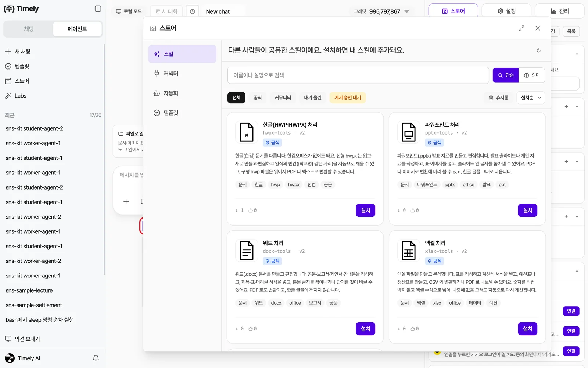Install the 엑셀 처리 skill
The width and height of the screenshot is (588, 368).
[527, 329]
